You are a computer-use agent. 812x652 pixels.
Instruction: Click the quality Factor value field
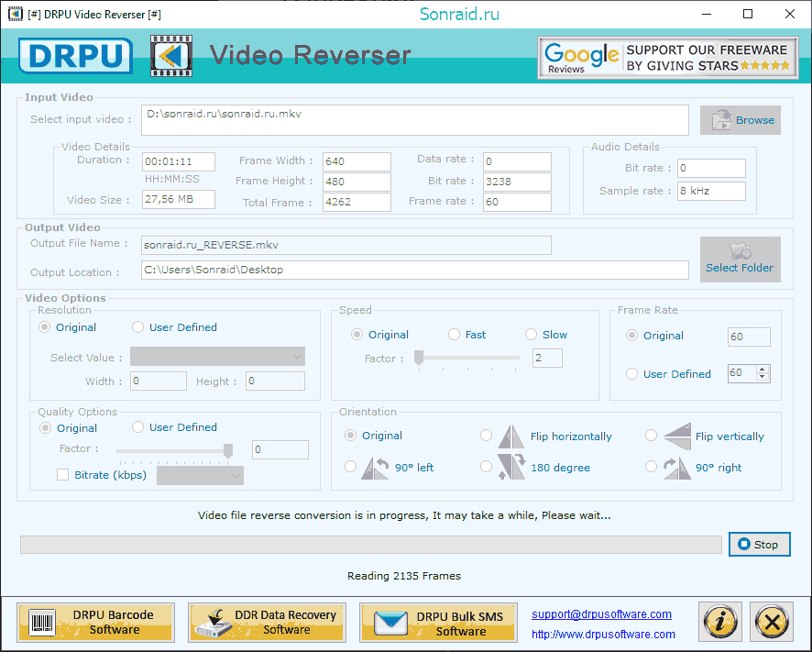[x=280, y=449]
